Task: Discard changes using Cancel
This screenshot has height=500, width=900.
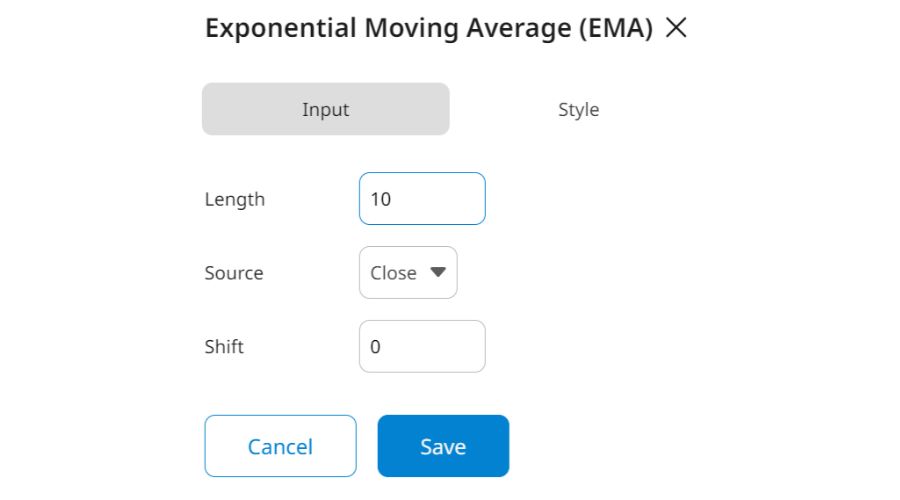Action: [x=280, y=446]
